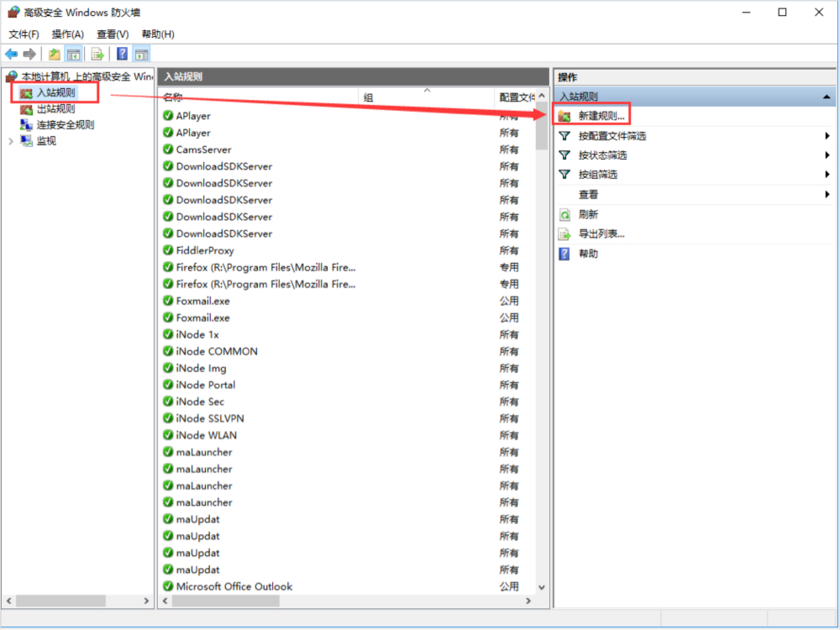Image resolution: width=840 pixels, height=630 pixels.
Task: Click the Forward arrow toolbar icon
Action: coord(29,54)
